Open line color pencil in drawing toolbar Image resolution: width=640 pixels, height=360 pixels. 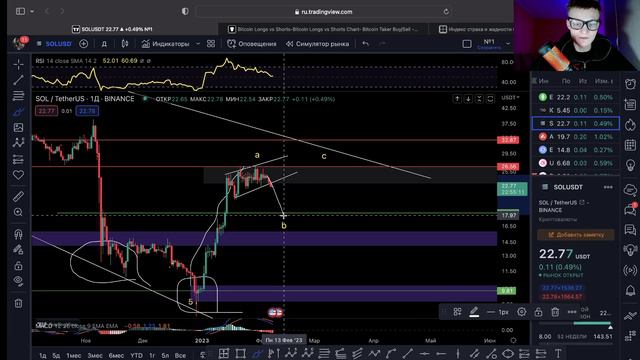point(473,312)
